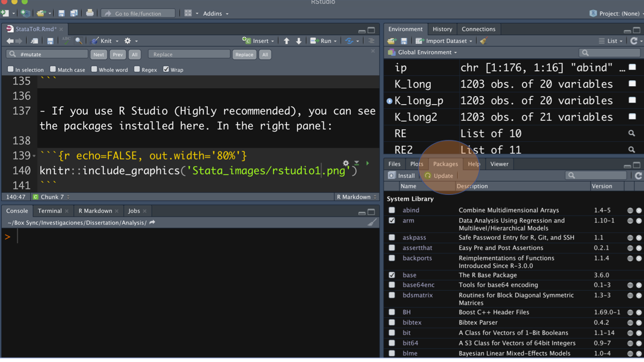Image resolution: width=644 pixels, height=362 pixels.
Task: Open the bdsmatrix package help link
Action: pos(417,296)
